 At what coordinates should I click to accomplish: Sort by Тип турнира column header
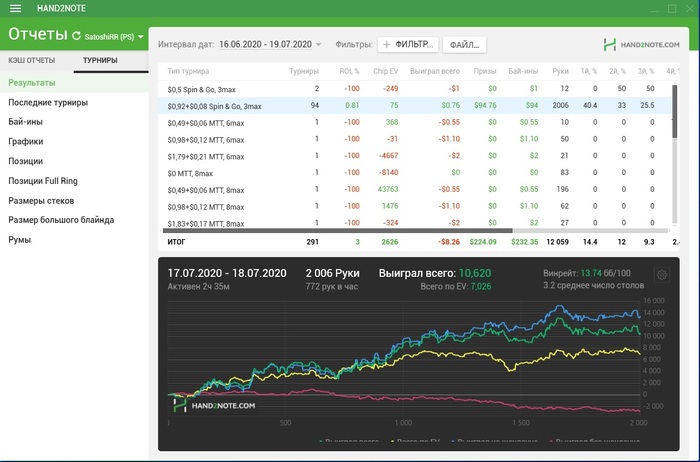(188, 71)
